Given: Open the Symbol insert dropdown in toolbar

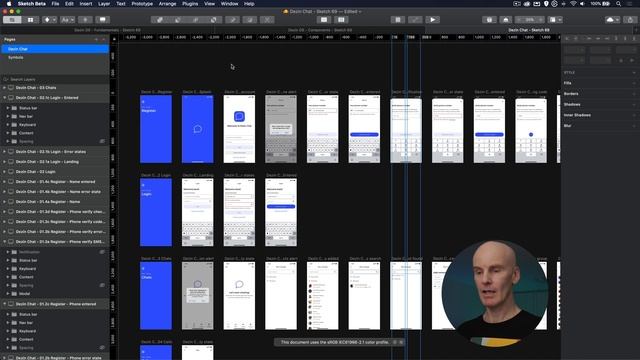Looking at the screenshot, I should (x=49, y=20).
